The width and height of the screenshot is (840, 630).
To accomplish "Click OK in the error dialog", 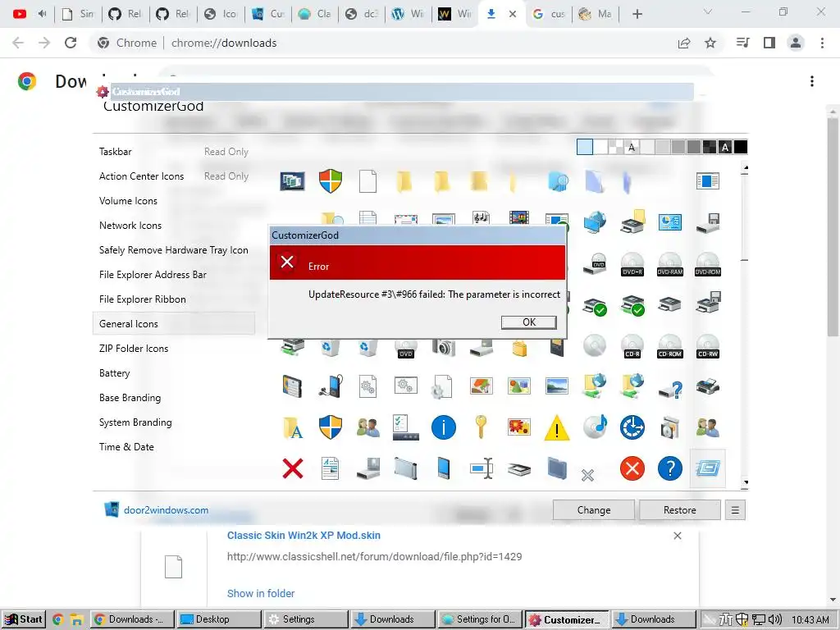I will (x=529, y=322).
